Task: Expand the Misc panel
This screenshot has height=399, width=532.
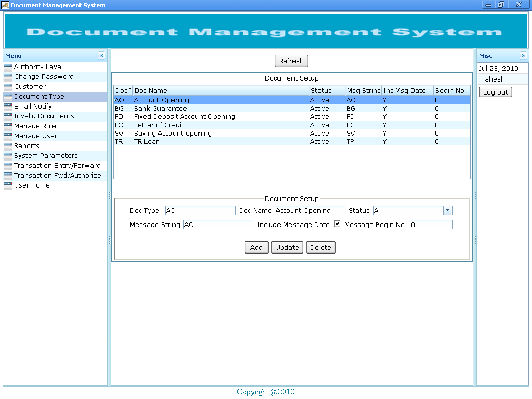Action: click(523, 55)
